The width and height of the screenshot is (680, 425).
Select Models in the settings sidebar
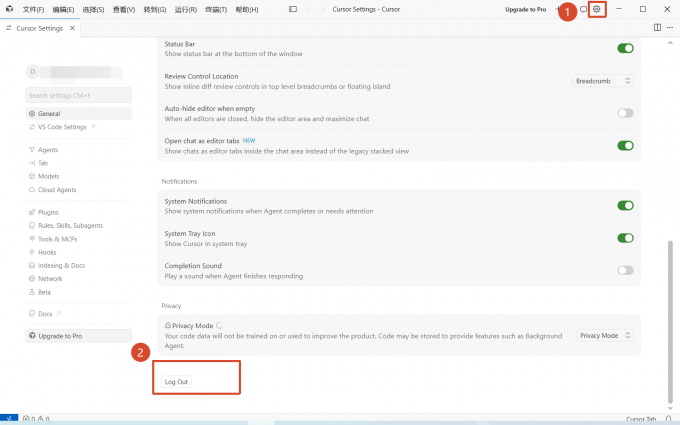pyautogui.click(x=48, y=176)
